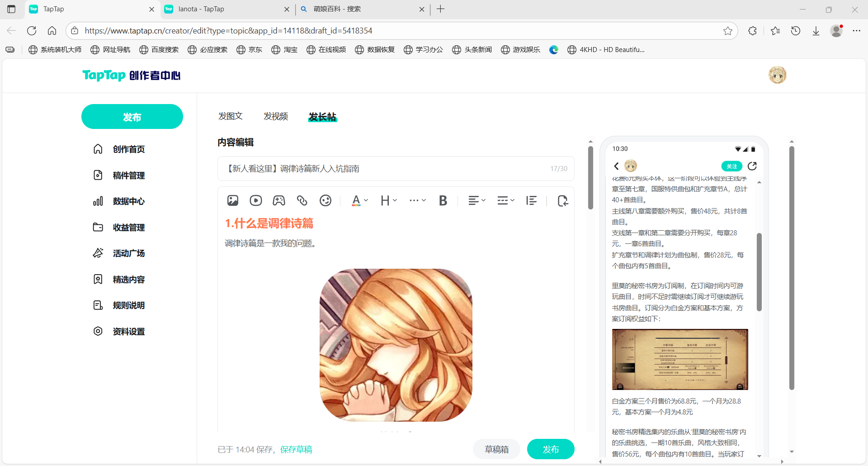Open a new browser tab
Viewport: 868px width, 466px height.
click(441, 9)
